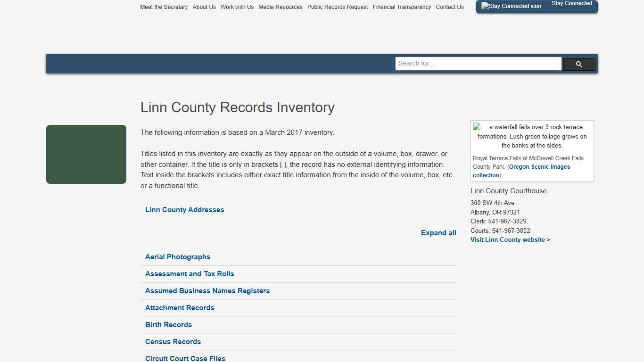Image resolution: width=644 pixels, height=362 pixels.
Task: Expand the Aerial Photographs section
Action: point(178,257)
